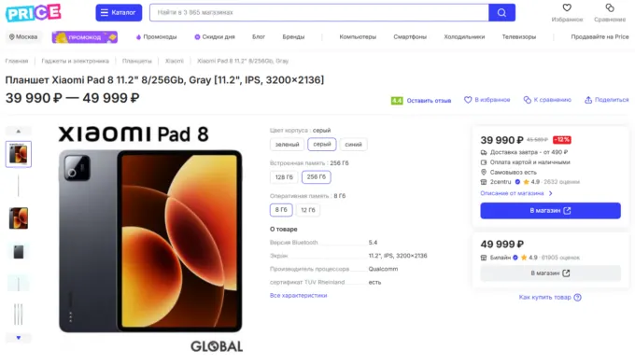The image size is (635, 364).
Task: Select 128 Гб storage option
Action: [x=284, y=177]
